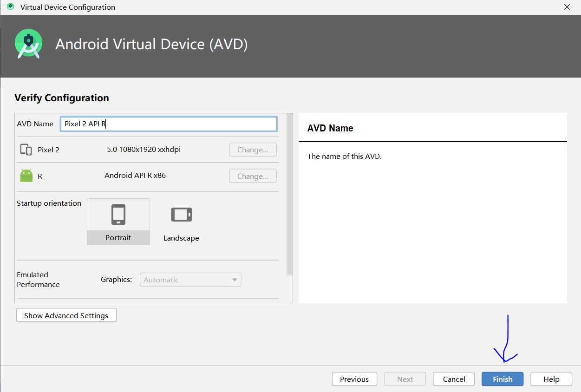Click the title bar app icon
Viewport: 581px width, 392px height.
(10, 7)
